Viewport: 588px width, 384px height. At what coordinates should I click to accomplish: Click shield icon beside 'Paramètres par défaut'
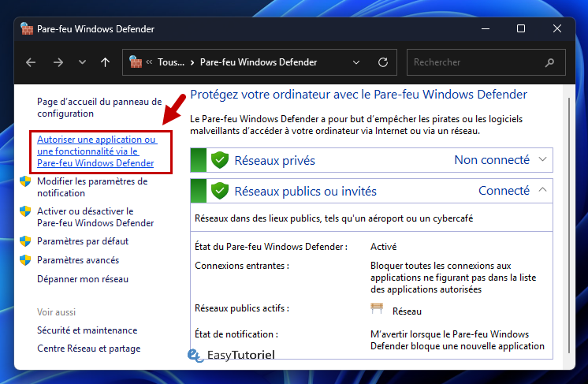(25, 241)
